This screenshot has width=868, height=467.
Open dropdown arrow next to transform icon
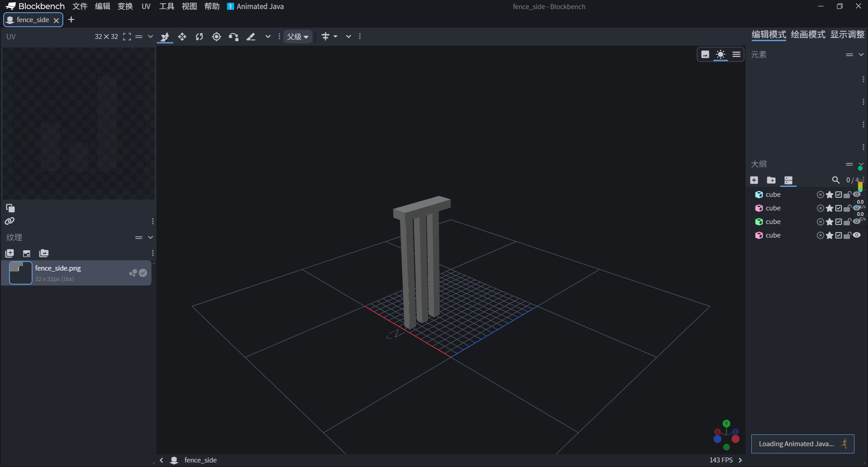pos(335,37)
